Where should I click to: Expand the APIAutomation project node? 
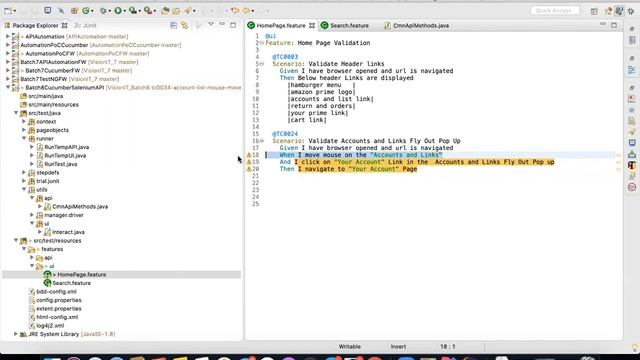[8, 36]
